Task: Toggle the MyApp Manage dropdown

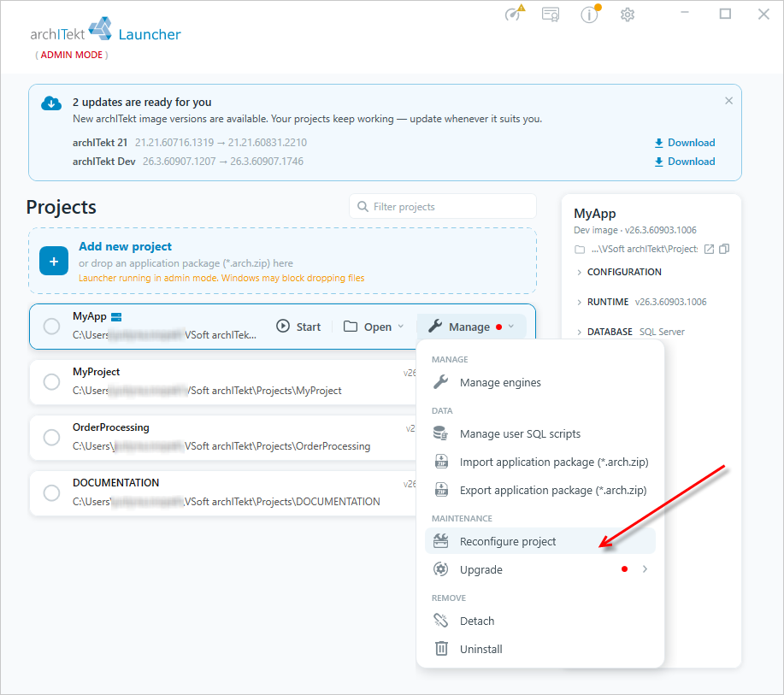Action: point(471,327)
